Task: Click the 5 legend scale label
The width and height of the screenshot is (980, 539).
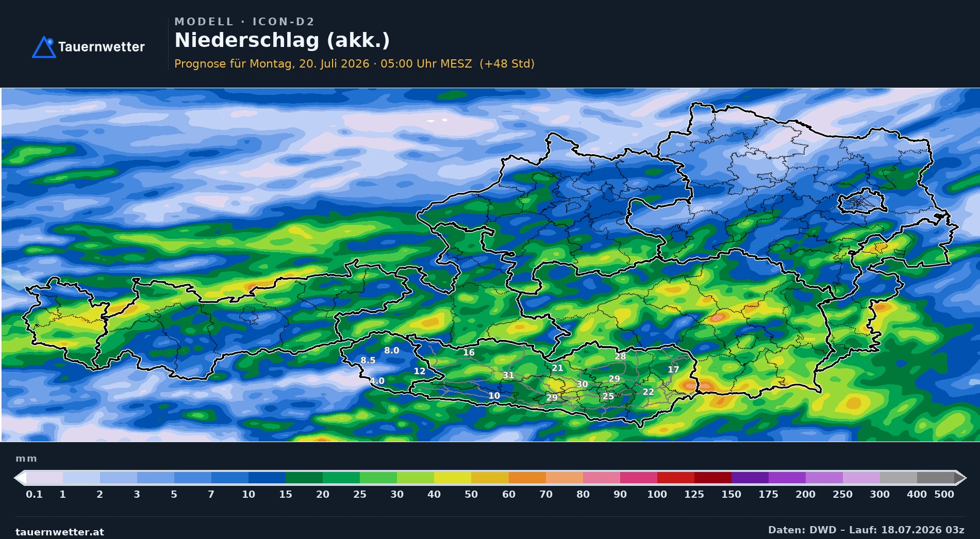Action: pyautogui.click(x=174, y=494)
